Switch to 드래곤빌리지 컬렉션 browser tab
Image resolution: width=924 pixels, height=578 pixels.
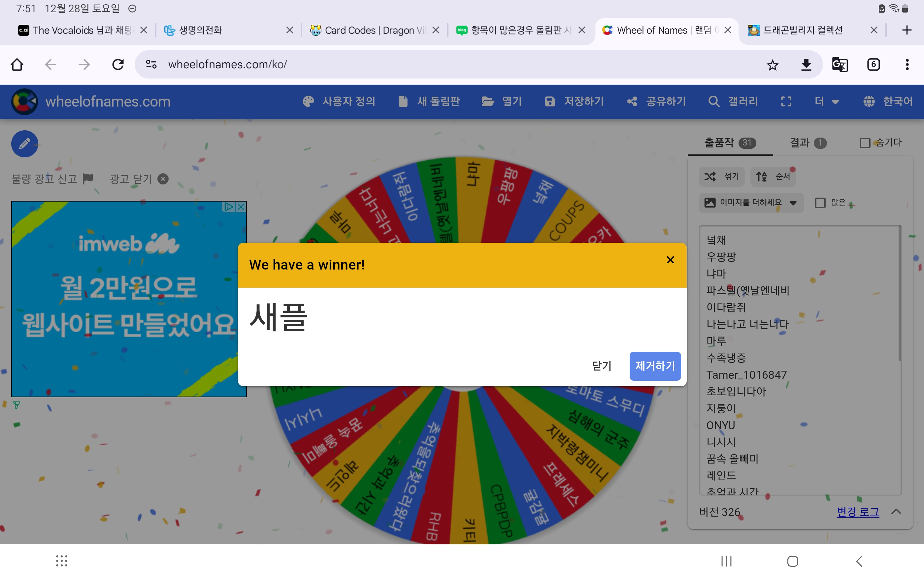(803, 30)
